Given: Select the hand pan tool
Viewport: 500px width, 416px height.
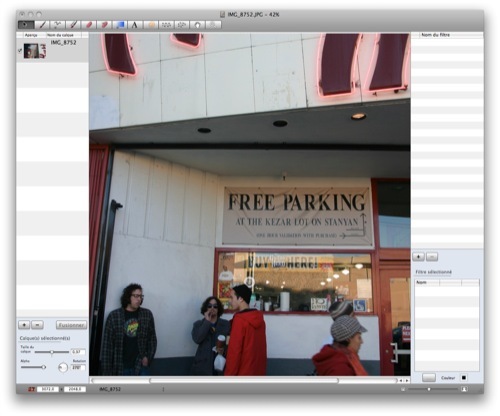Looking at the screenshot, I should pos(197,25).
